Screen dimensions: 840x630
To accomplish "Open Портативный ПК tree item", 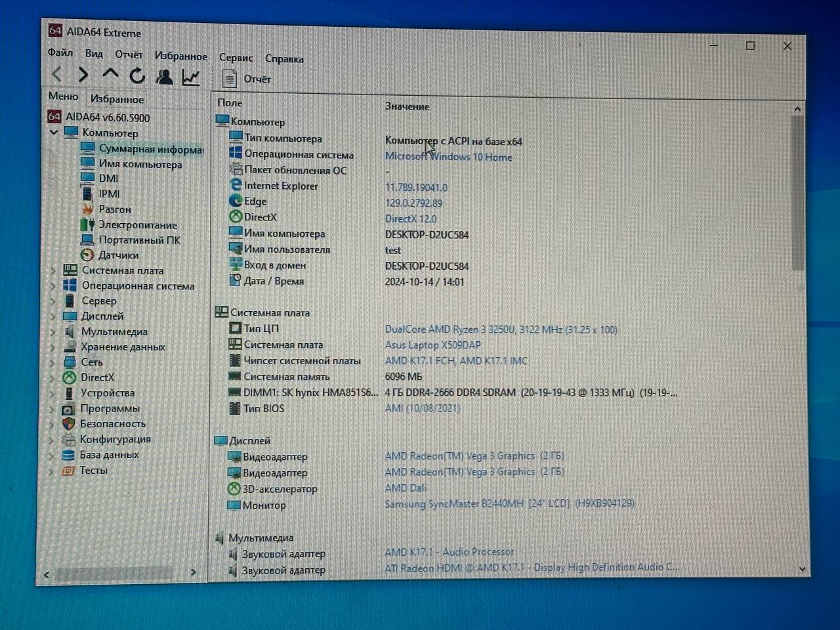I will point(139,240).
